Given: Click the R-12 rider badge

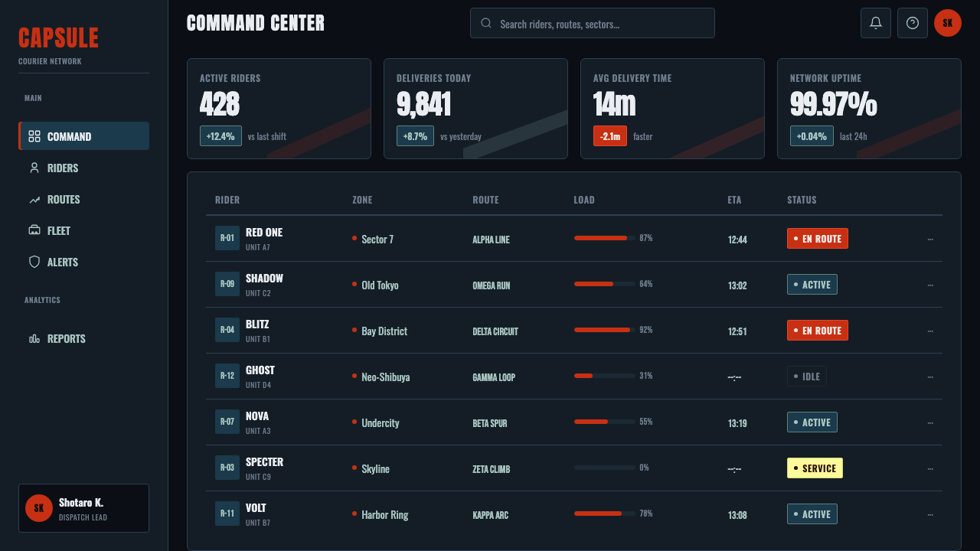Looking at the screenshot, I should click(227, 376).
